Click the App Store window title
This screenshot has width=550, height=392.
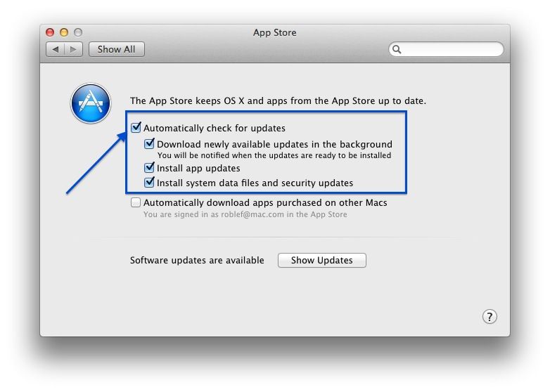(275, 32)
